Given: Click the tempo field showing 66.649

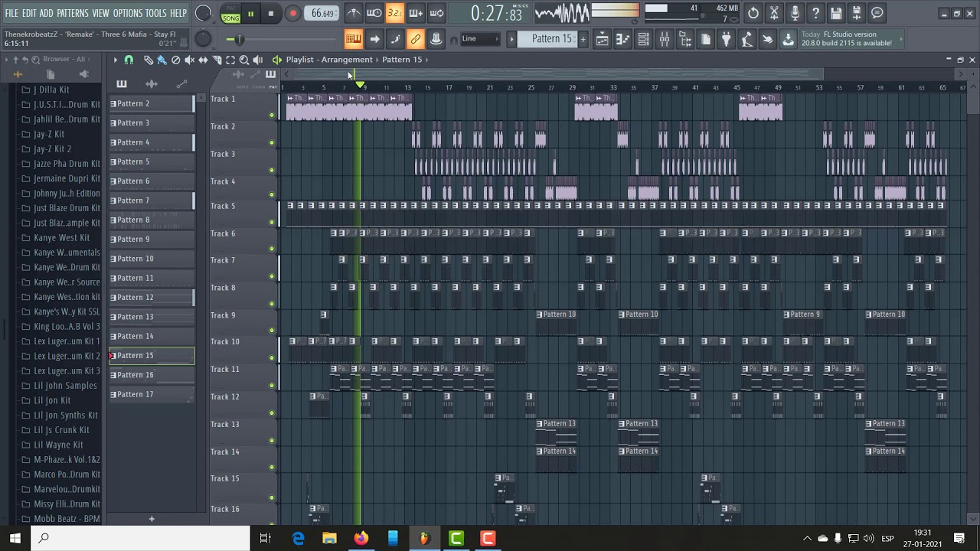Looking at the screenshot, I should pyautogui.click(x=322, y=13).
